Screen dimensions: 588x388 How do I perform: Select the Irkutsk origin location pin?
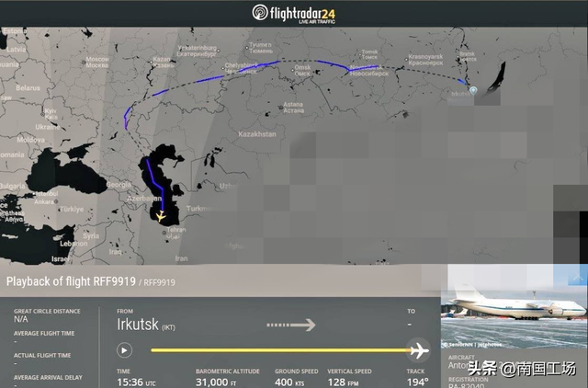coord(474,90)
